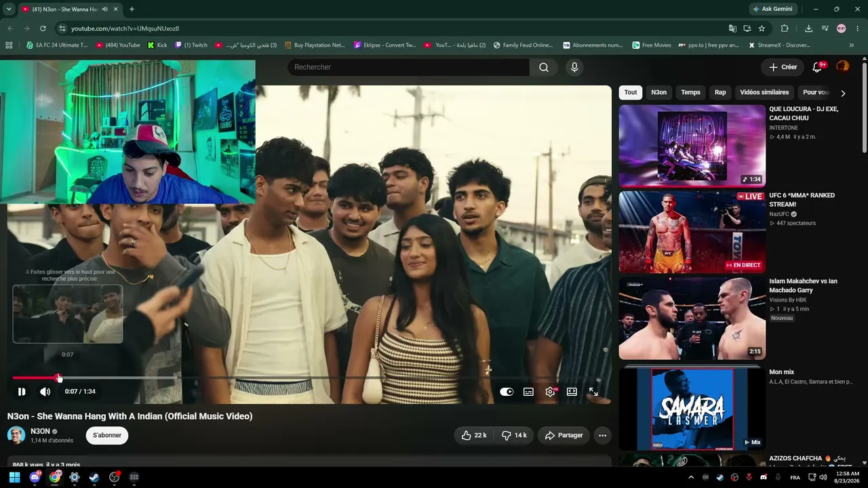Open UFC 6 ranked stream thumbnail
The image size is (868, 488).
tap(692, 232)
